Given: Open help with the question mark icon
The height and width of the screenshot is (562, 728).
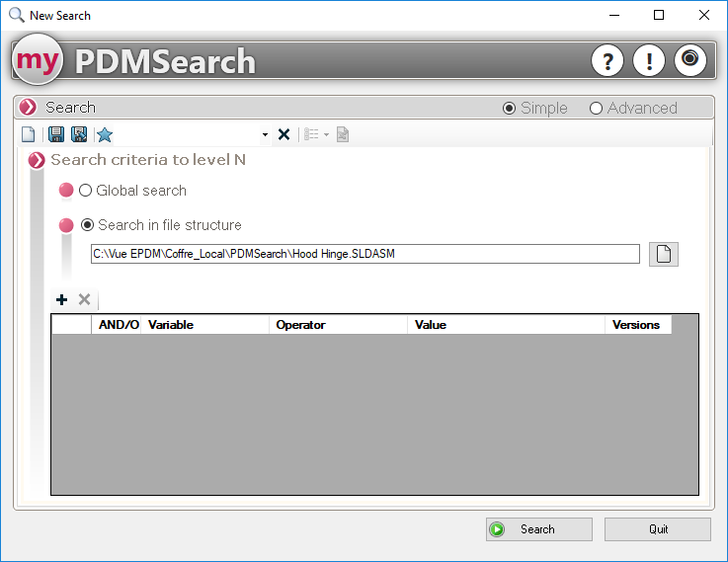Looking at the screenshot, I should pos(607,61).
